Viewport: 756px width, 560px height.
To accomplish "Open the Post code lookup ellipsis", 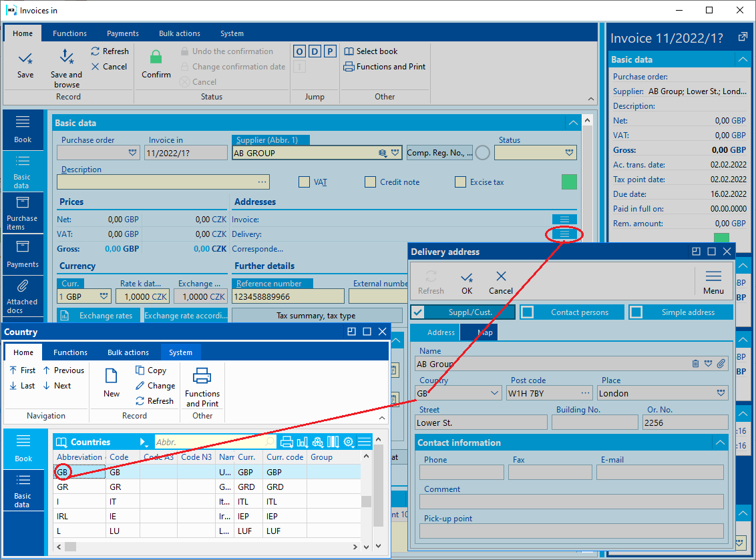I will click(585, 393).
